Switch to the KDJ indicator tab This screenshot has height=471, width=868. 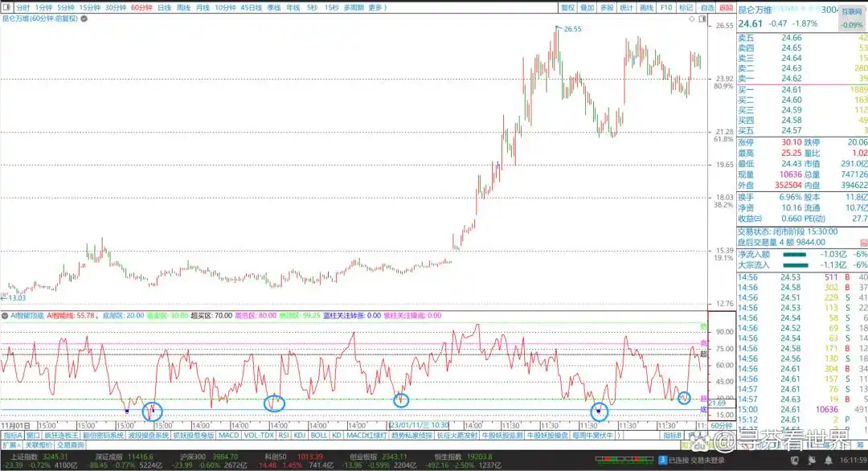299,435
